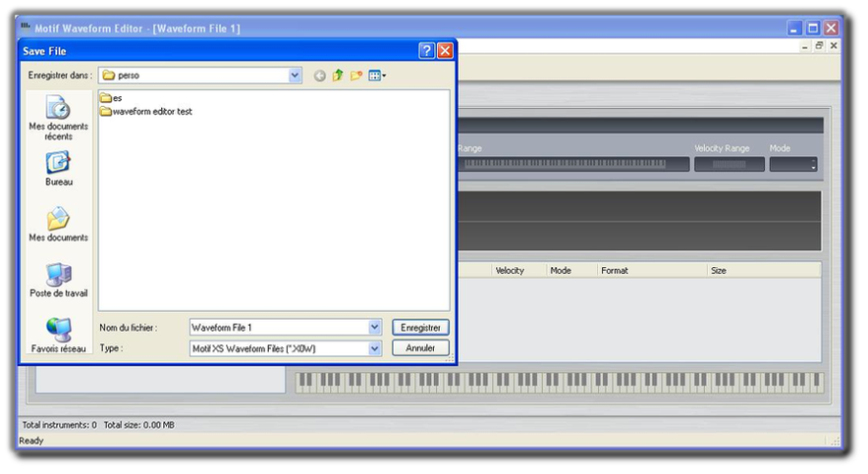Viewport: 868px width, 474px height.
Task: Expand the 'Enregistrer dans' folder dropdown
Action: click(295, 75)
